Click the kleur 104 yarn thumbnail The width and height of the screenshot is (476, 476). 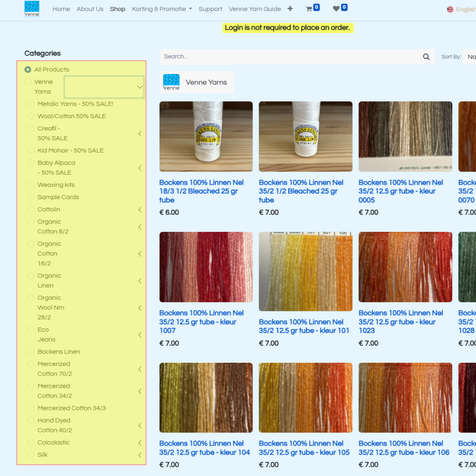tap(206, 398)
